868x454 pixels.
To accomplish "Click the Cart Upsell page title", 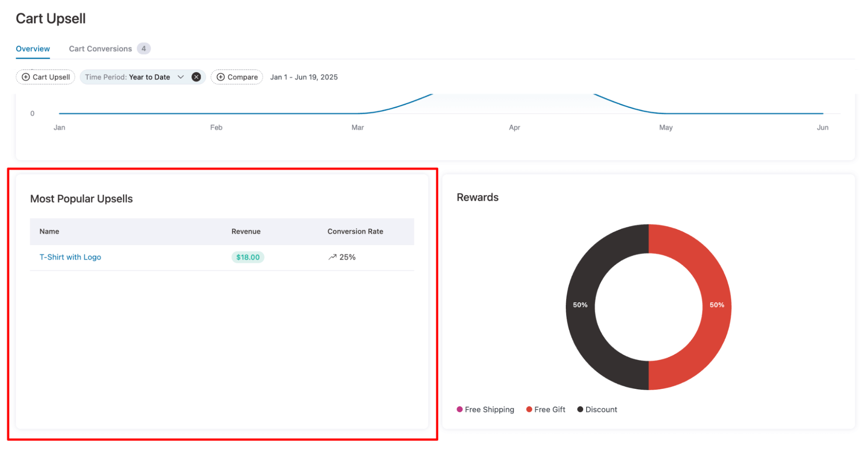I will (x=51, y=19).
